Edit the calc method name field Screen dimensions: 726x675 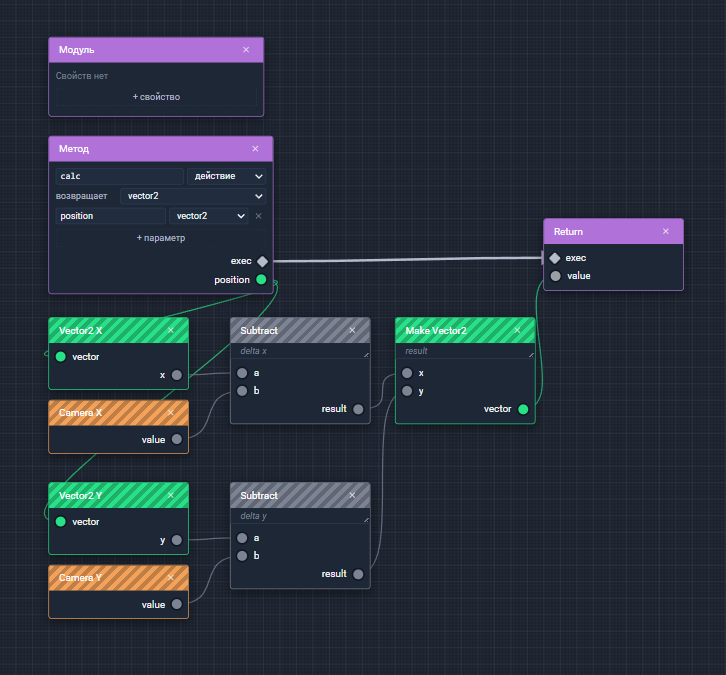point(119,176)
